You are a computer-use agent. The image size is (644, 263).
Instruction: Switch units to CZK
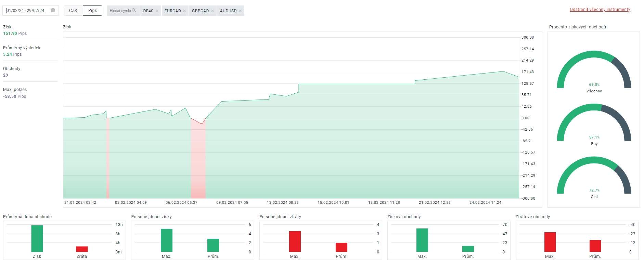[73, 11]
